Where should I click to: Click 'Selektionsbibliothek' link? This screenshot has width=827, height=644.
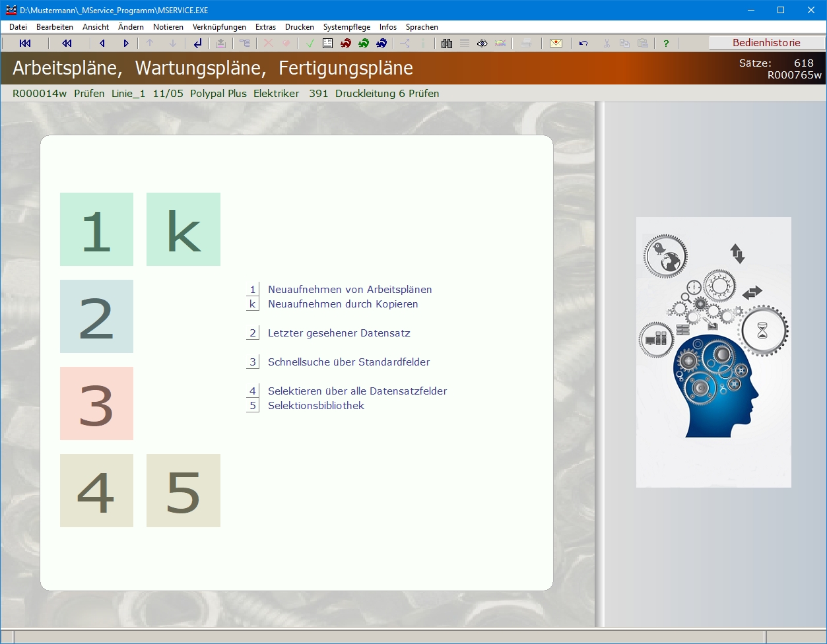[x=316, y=406]
